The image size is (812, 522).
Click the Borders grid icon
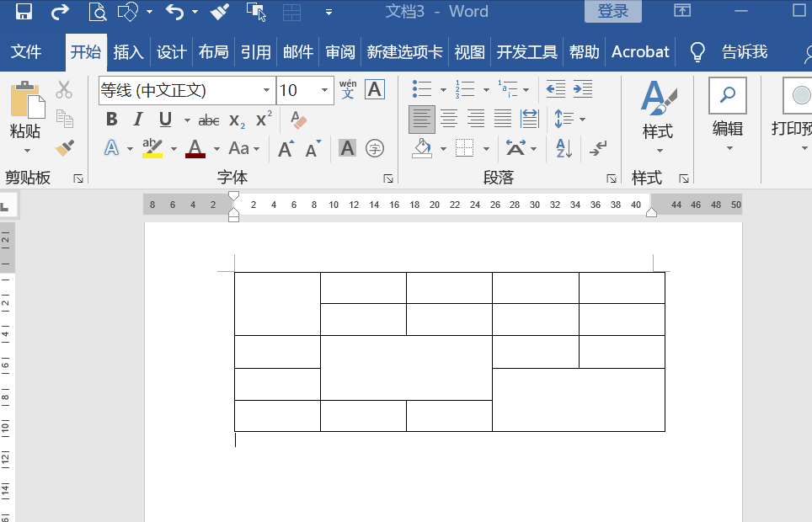(464, 149)
